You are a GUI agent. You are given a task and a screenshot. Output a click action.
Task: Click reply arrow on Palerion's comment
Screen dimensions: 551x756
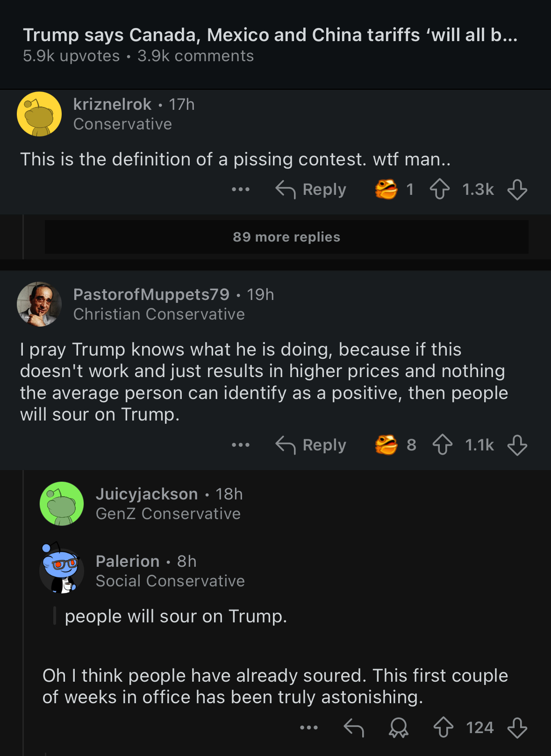point(354,727)
